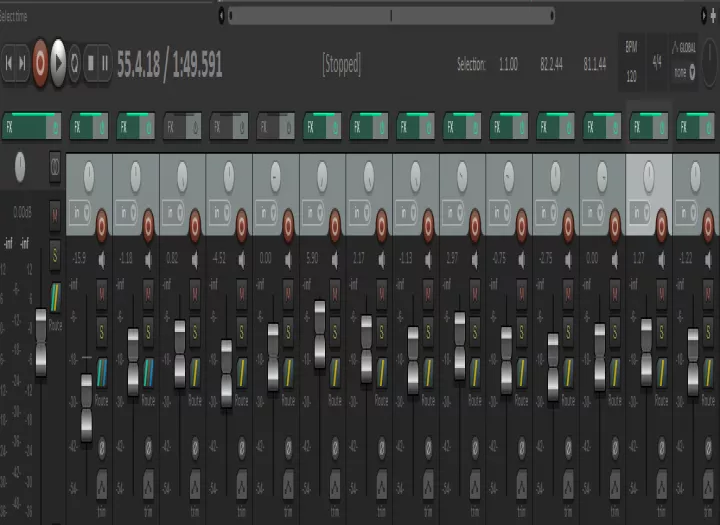The image size is (720, 525).
Task: Toggle the Repeat loop transport button
Action: (74, 63)
